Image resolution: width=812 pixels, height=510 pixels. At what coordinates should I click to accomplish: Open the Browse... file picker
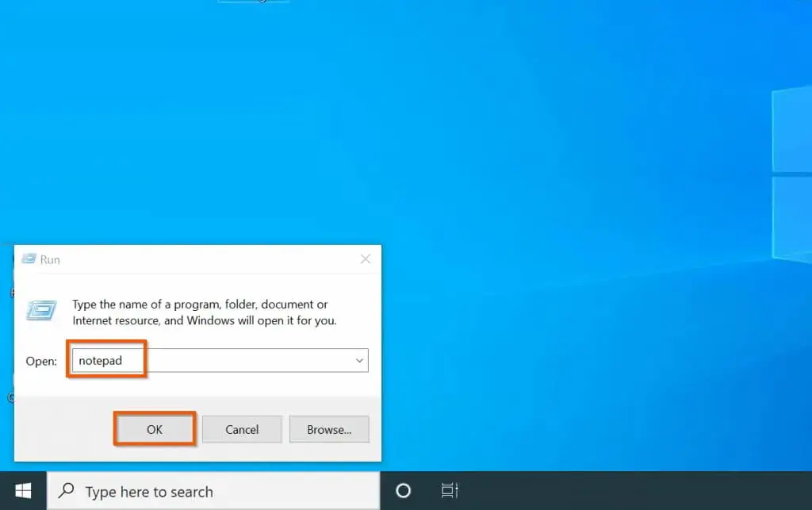pos(329,429)
